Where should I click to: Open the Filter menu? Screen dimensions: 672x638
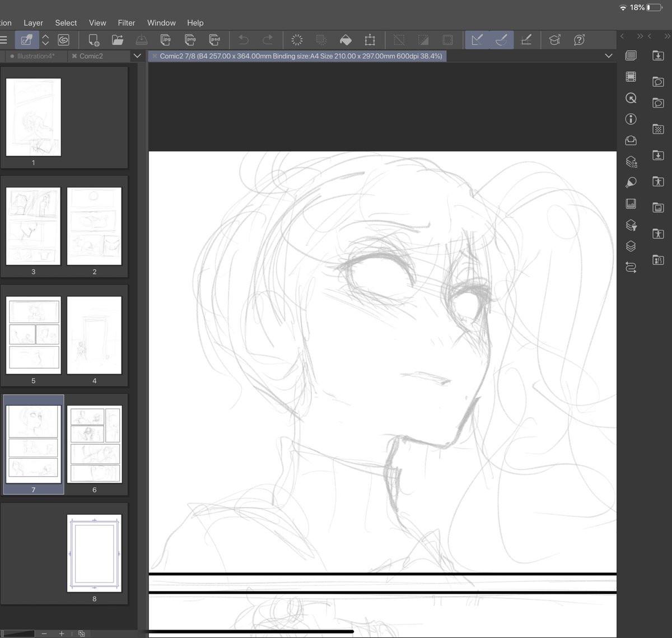point(127,23)
